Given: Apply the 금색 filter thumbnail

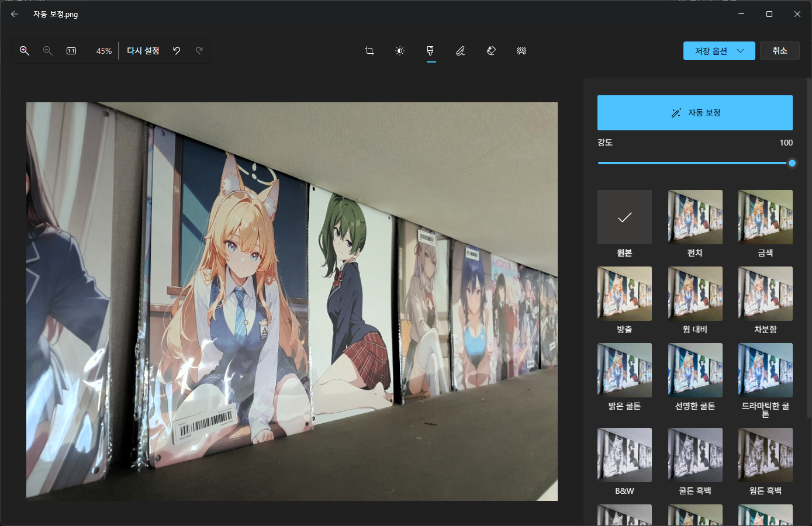Looking at the screenshot, I should coord(765,217).
